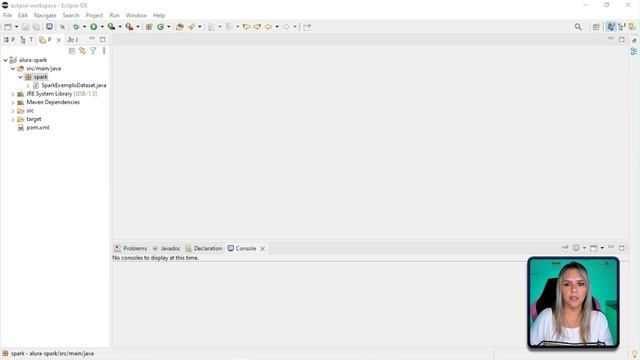Image resolution: width=640 pixels, height=360 pixels.
Task: Collapse the spark package node
Action: 20,77
